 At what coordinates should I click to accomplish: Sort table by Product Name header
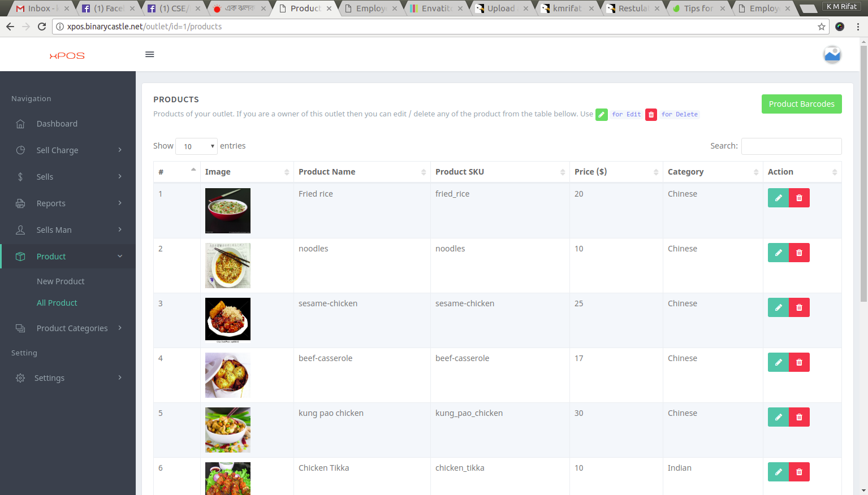361,172
